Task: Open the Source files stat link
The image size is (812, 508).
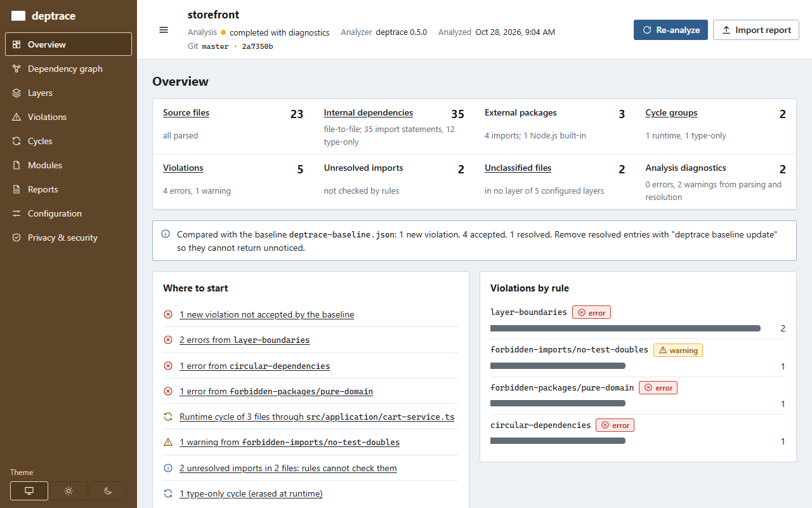Action: tap(186, 112)
